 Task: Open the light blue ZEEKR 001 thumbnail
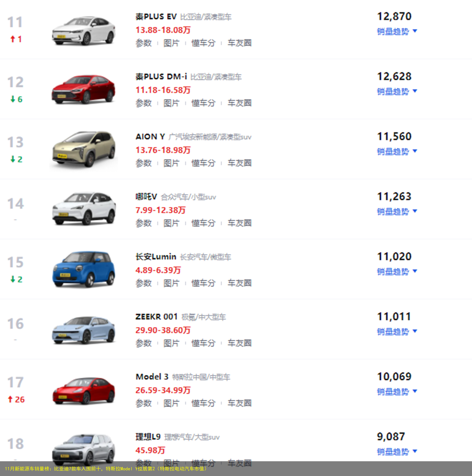point(84,330)
